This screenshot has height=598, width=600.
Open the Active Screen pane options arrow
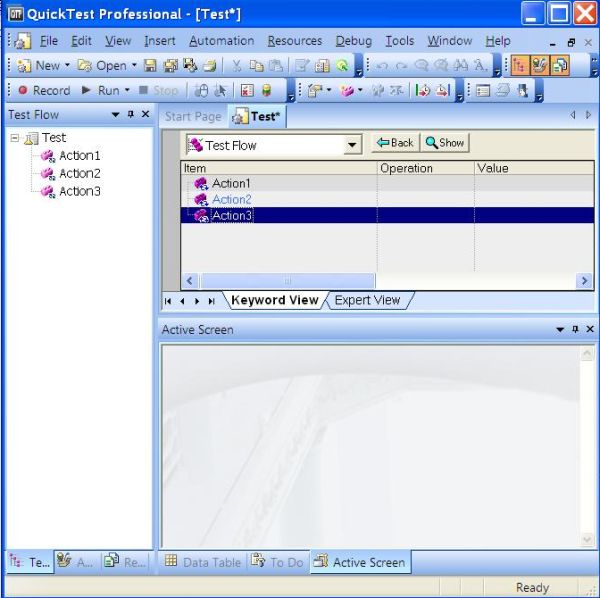[x=560, y=329]
